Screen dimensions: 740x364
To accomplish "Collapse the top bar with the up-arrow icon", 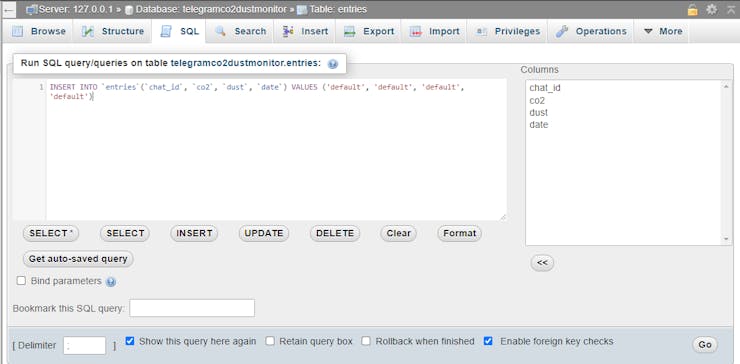I will (730, 9).
